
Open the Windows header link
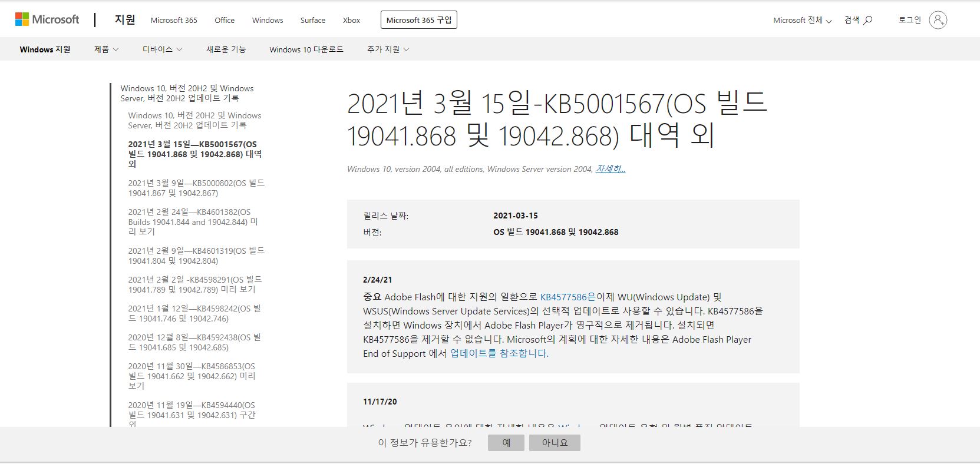click(268, 20)
